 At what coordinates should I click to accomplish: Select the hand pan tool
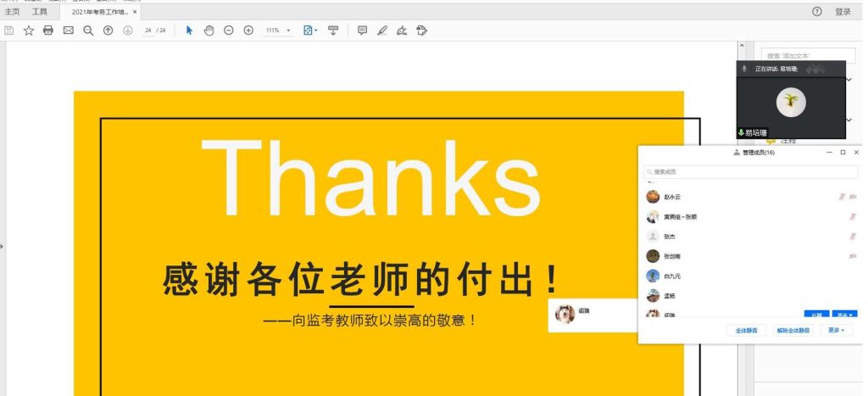pos(209,31)
